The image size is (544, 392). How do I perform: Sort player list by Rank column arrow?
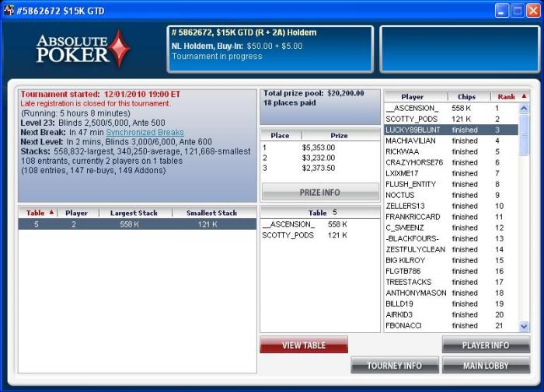[524, 96]
